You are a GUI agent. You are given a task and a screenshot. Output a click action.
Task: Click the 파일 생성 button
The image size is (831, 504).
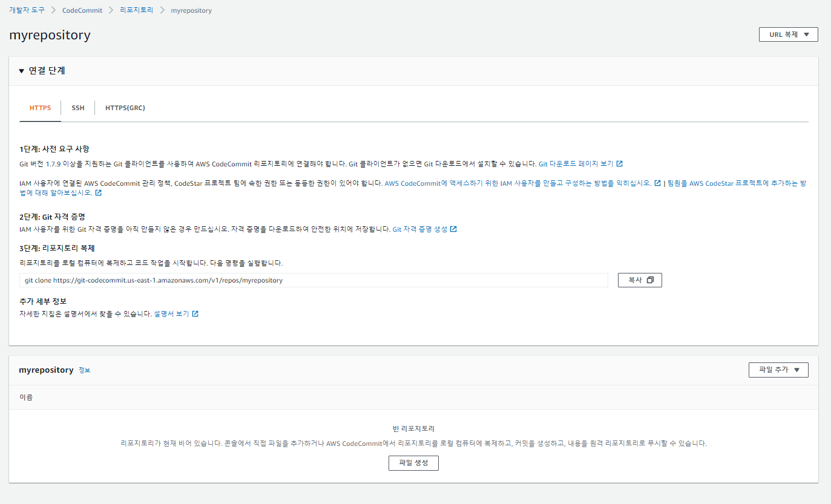[413, 463]
